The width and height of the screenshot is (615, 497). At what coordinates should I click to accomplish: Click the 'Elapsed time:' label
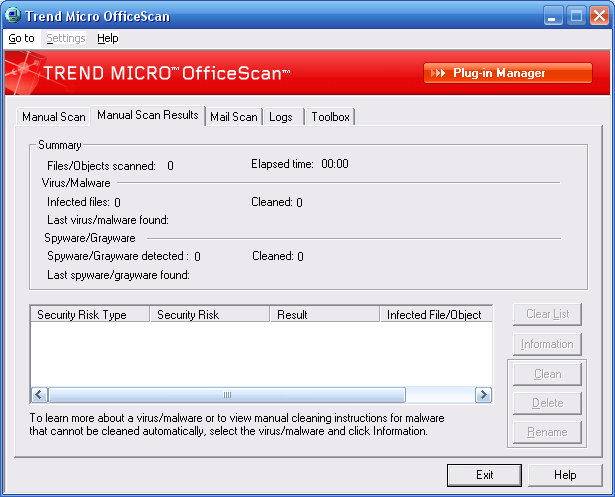[x=282, y=164]
